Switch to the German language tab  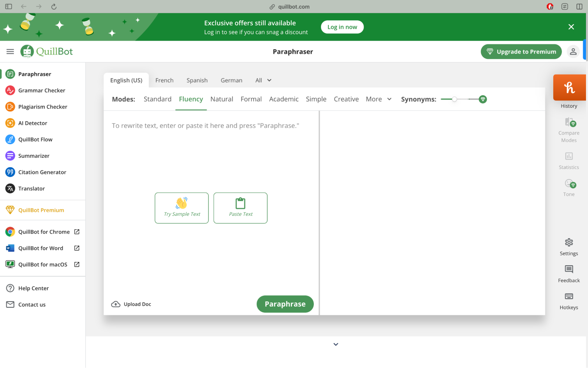[231, 80]
